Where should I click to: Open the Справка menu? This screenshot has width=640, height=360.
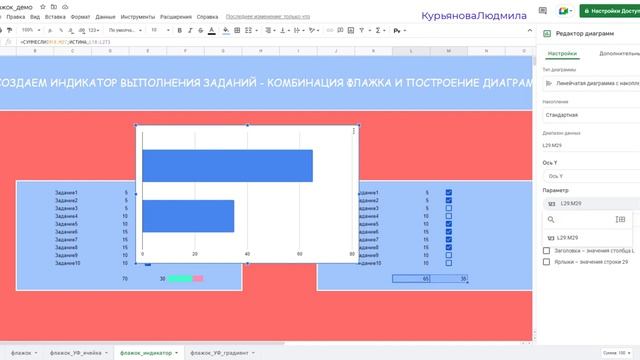pos(207,17)
